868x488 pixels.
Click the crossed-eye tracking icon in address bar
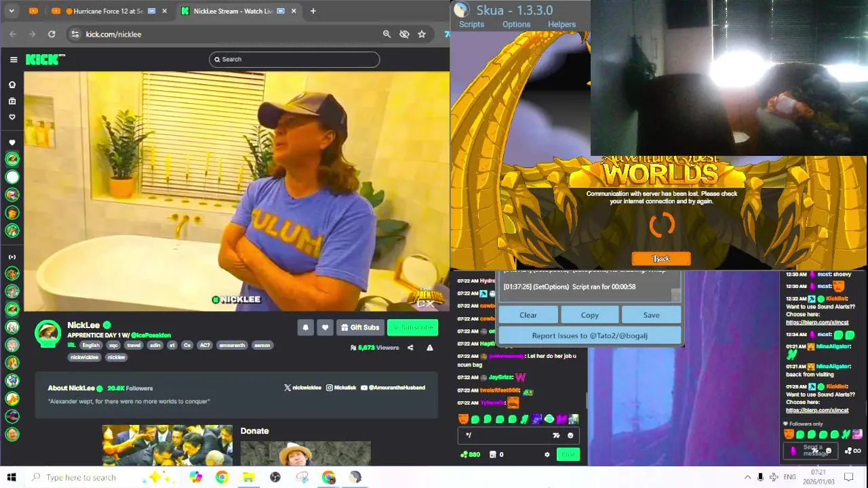(404, 34)
